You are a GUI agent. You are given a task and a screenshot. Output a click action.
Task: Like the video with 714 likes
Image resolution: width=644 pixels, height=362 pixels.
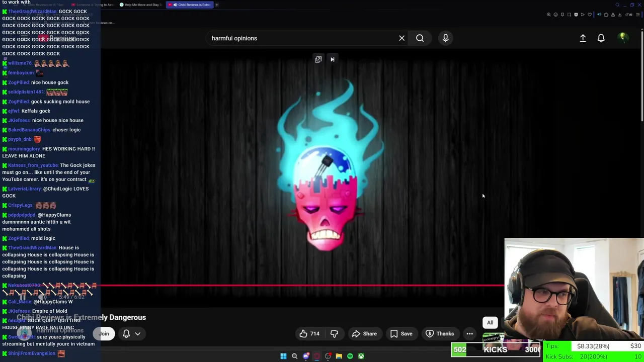(x=309, y=333)
